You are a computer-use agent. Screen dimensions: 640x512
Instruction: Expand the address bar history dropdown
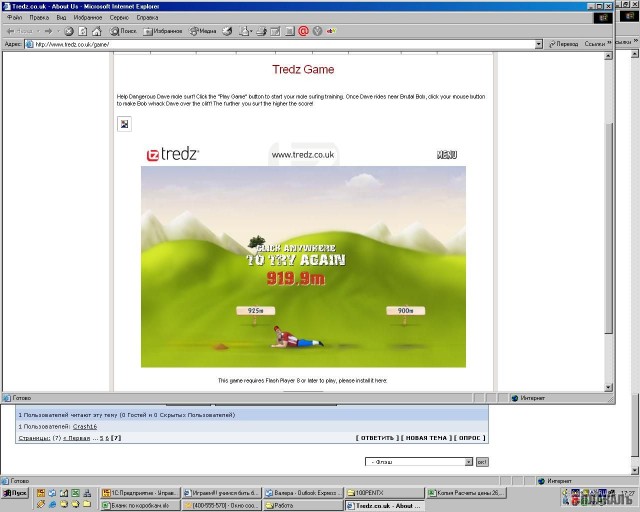pyautogui.click(x=539, y=44)
